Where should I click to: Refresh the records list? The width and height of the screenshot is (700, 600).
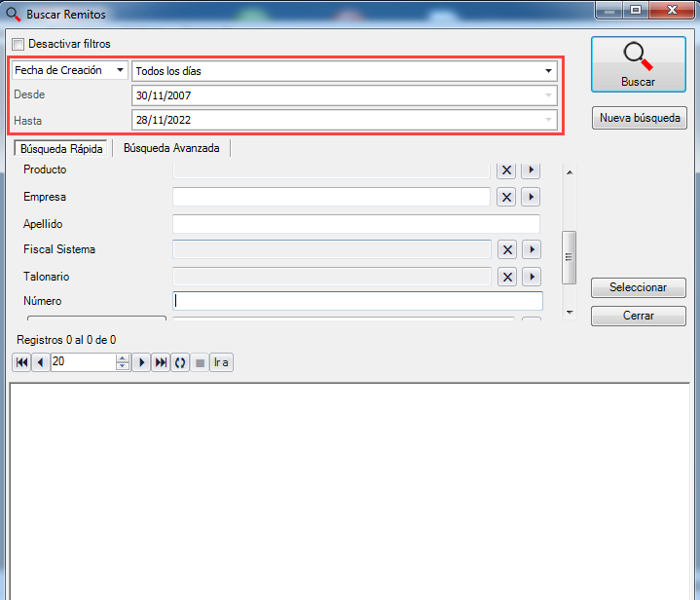[180, 362]
